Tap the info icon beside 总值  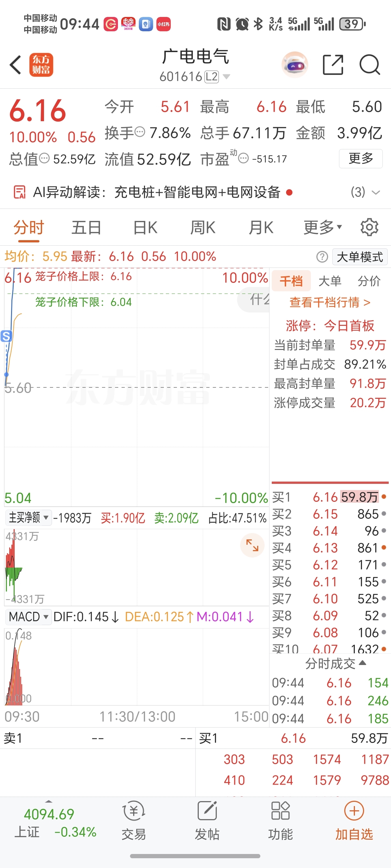[x=45, y=158]
